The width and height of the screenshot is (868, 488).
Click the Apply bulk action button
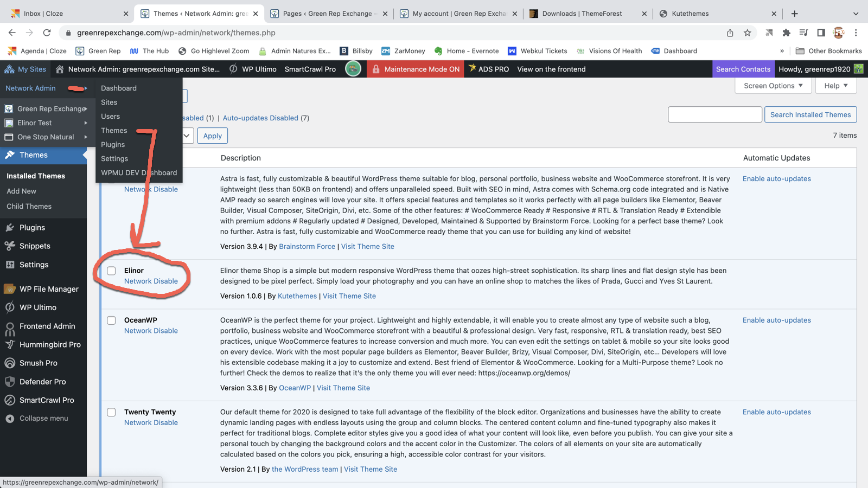pos(213,136)
